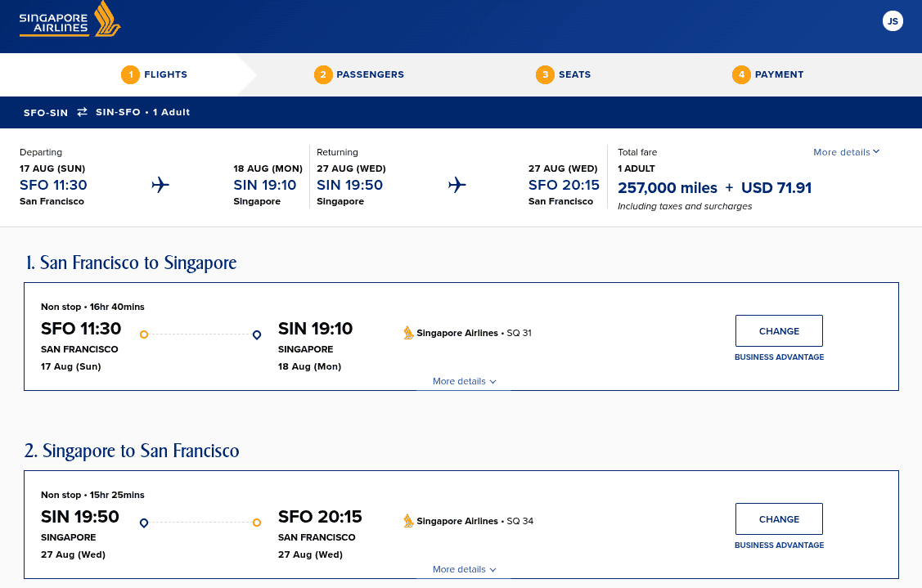This screenshot has height=588, width=922.
Task: Click the orange origin dot on the SFO 11:30 route line
Action: 143,334
